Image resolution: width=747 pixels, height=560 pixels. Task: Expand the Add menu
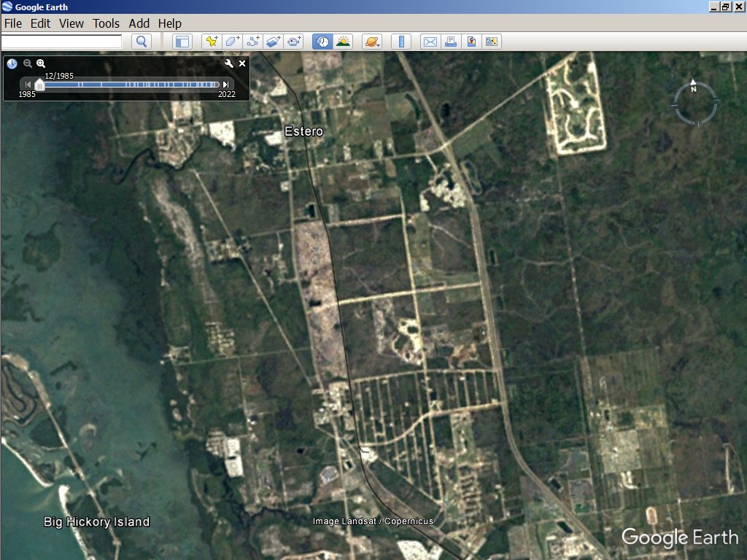click(x=139, y=23)
